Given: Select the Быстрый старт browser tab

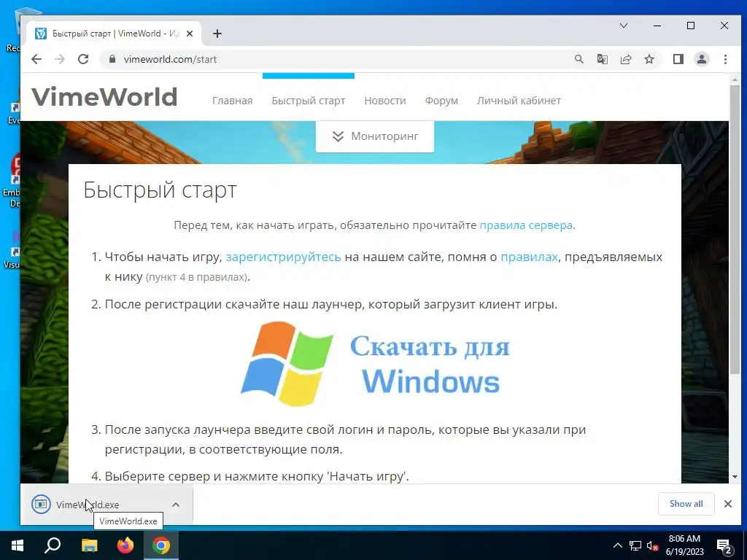Looking at the screenshot, I should click(x=115, y=34).
